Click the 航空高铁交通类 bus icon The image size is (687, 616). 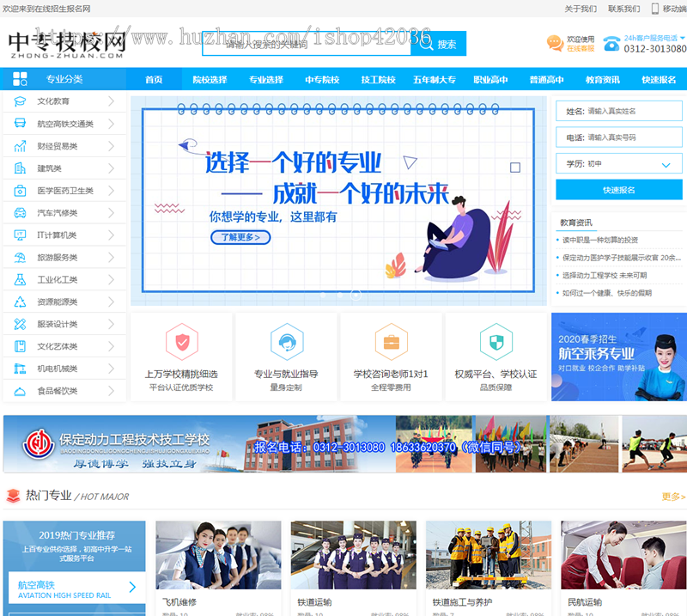click(x=20, y=124)
